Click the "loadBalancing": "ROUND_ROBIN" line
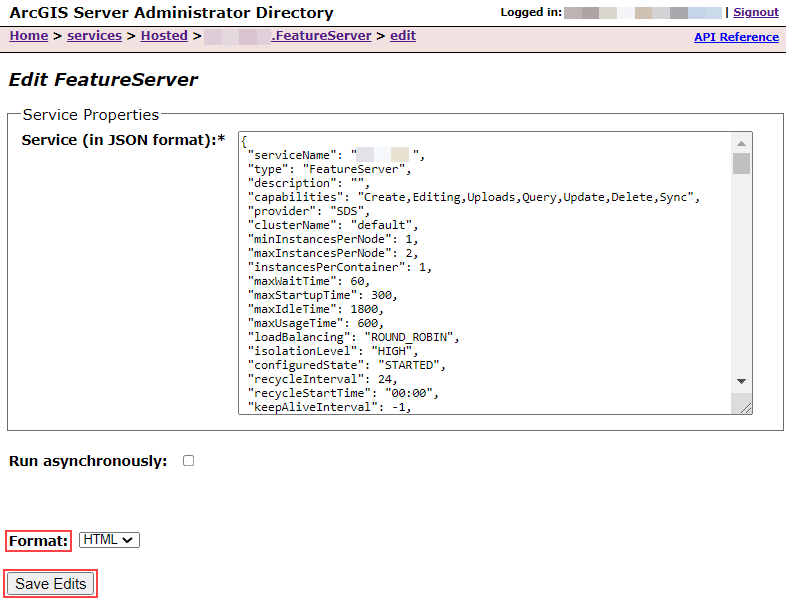786x604 pixels. [x=353, y=337]
